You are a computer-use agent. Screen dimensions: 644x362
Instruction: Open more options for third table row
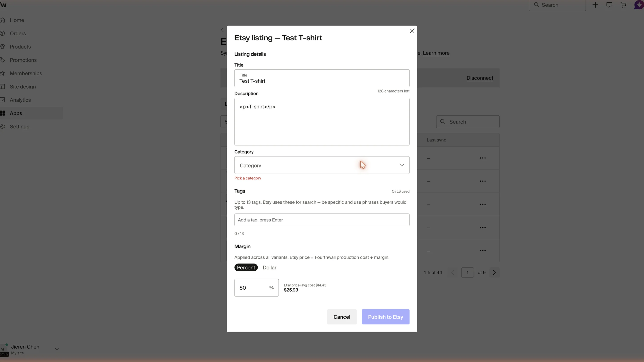[483, 204]
